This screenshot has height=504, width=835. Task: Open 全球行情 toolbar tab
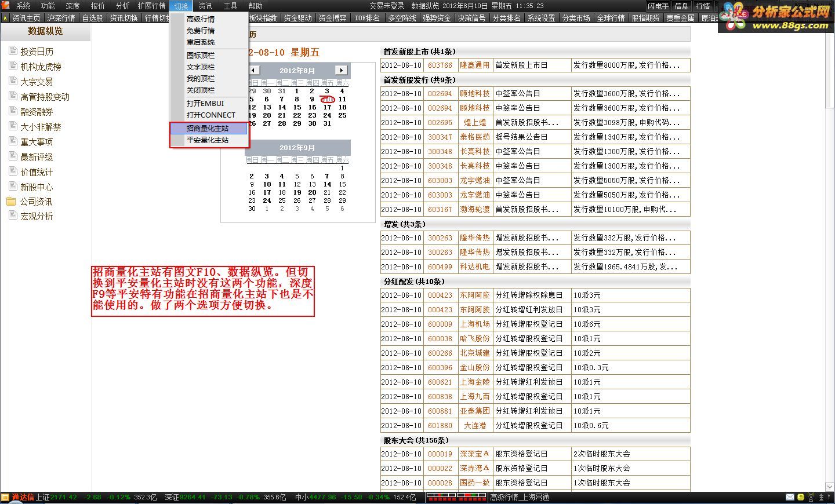[611, 18]
